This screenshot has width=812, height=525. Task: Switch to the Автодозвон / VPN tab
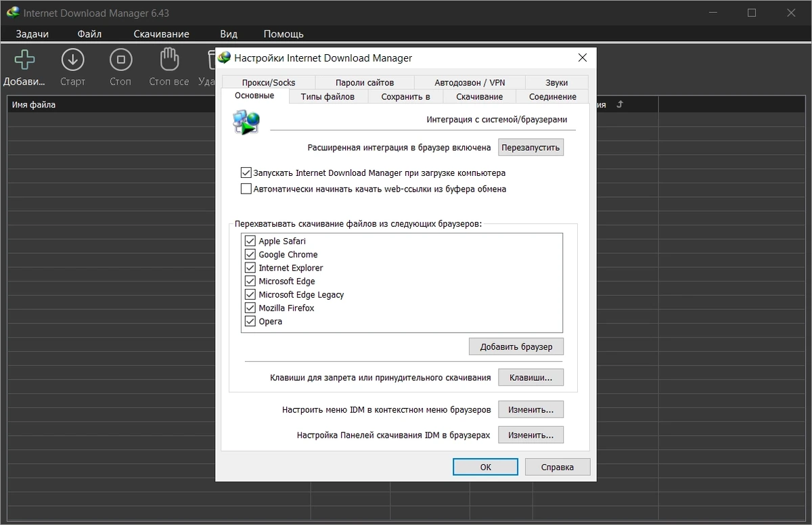pos(470,83)
